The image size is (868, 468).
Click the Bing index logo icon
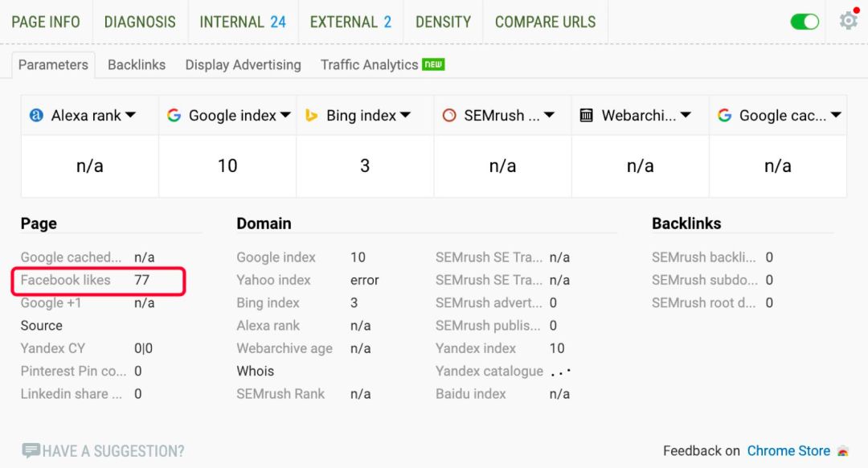312,116
